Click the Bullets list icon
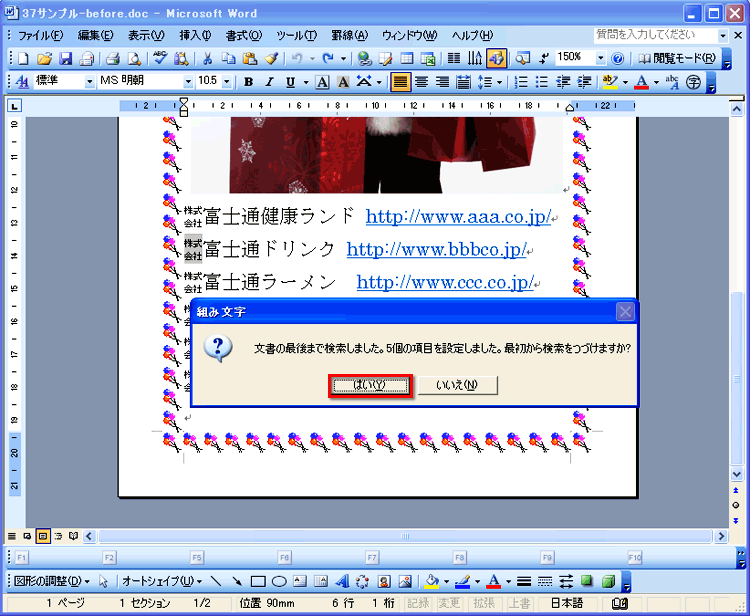 (542, 82)
